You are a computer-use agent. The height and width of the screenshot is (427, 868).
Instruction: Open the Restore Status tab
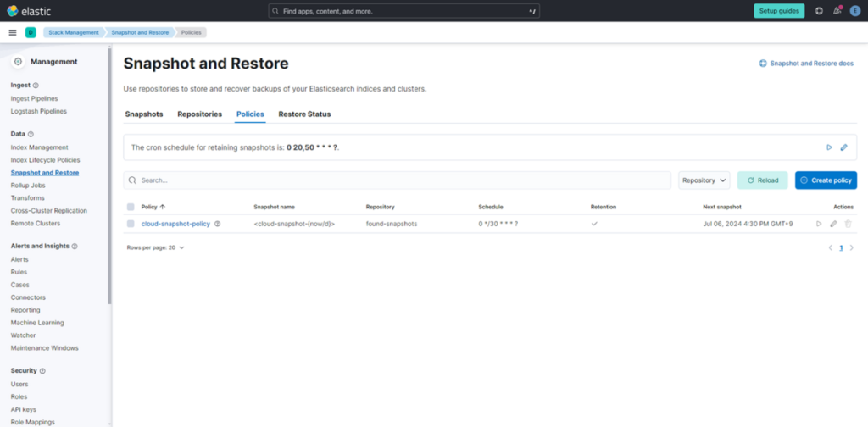(304, 114)
